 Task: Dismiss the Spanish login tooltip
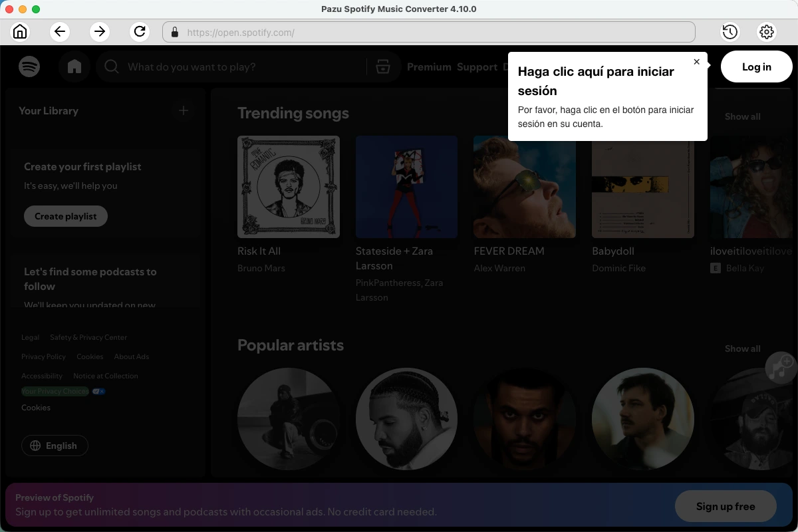coord(696,61)
